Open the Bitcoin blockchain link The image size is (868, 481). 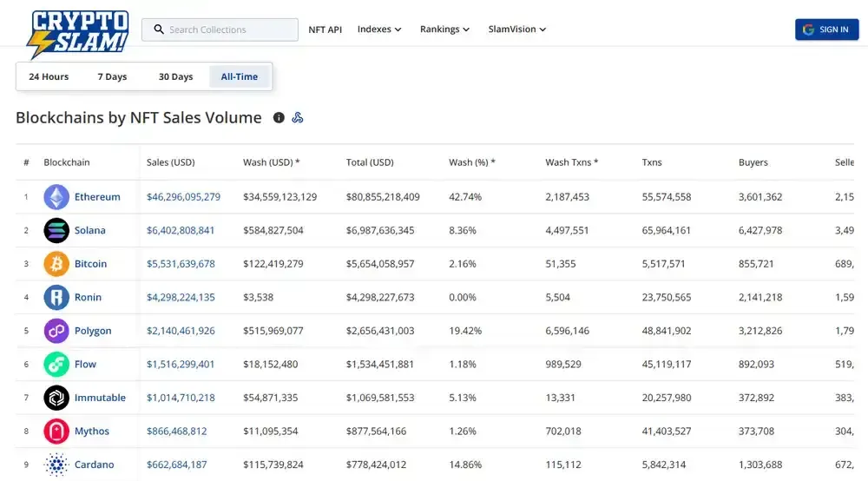[91, 264]
